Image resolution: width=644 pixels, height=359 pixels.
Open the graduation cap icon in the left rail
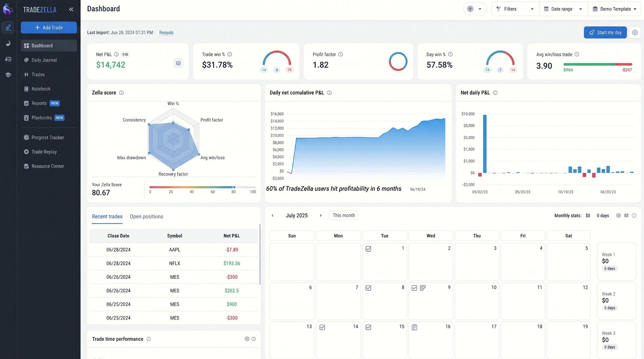8,75
